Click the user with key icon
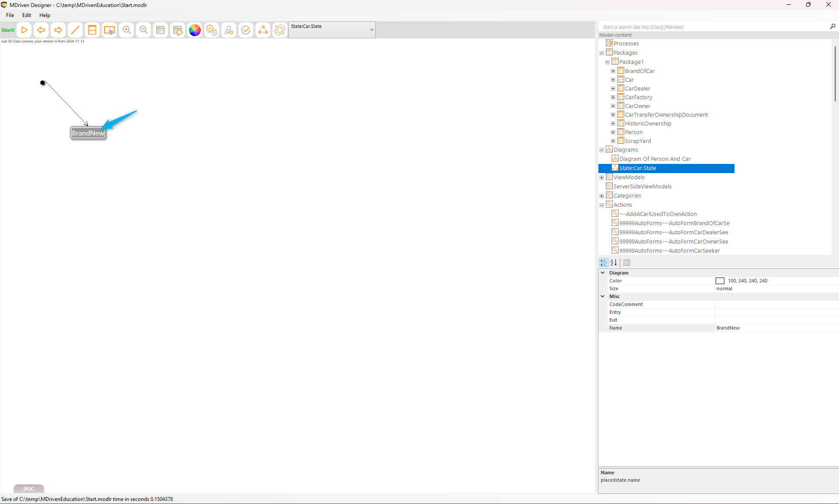The image size is (839, 504). [229, 30]
